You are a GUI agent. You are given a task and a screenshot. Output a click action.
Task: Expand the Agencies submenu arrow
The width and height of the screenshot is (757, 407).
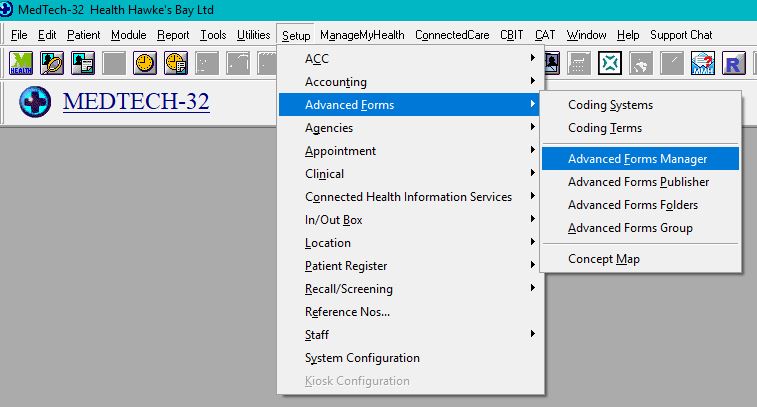[x=533, y=126]
